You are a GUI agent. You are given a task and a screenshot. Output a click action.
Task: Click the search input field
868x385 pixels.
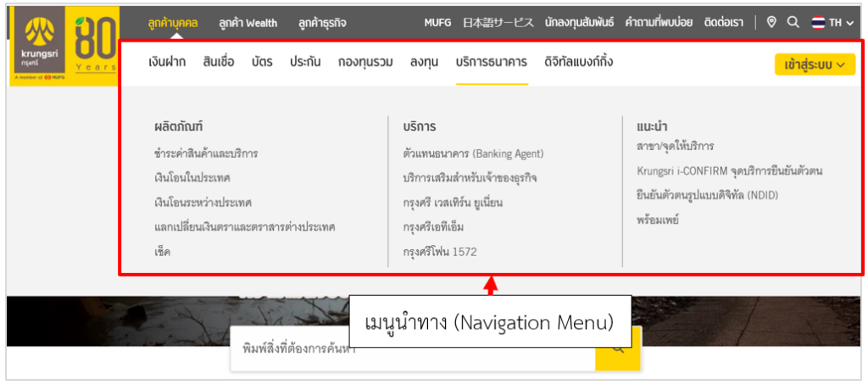[x=411, y=349]
